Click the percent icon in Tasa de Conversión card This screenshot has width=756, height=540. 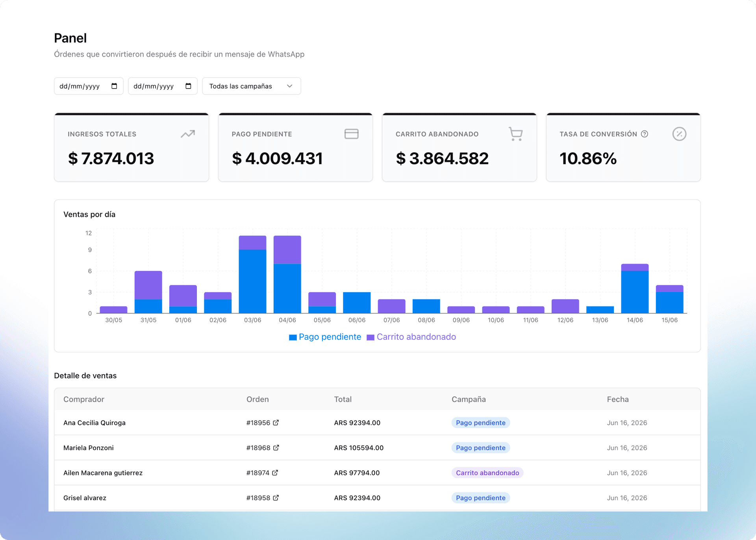(679, 134)
